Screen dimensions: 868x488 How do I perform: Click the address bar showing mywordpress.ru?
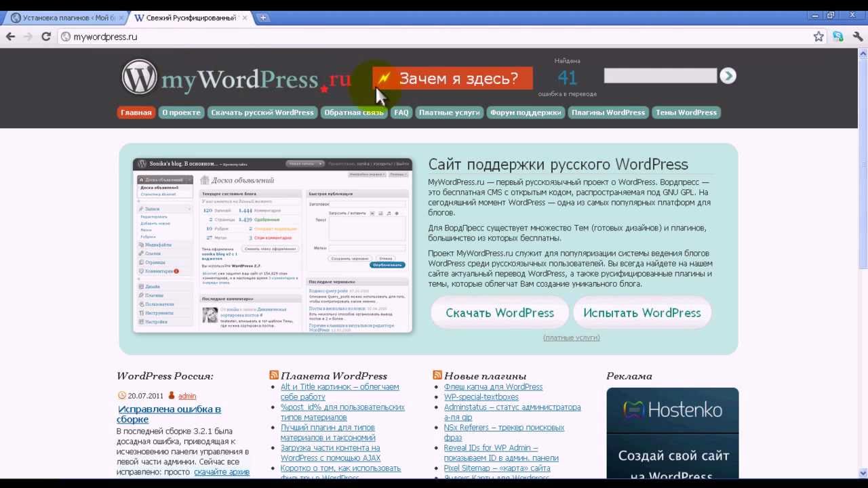point(434,37)
